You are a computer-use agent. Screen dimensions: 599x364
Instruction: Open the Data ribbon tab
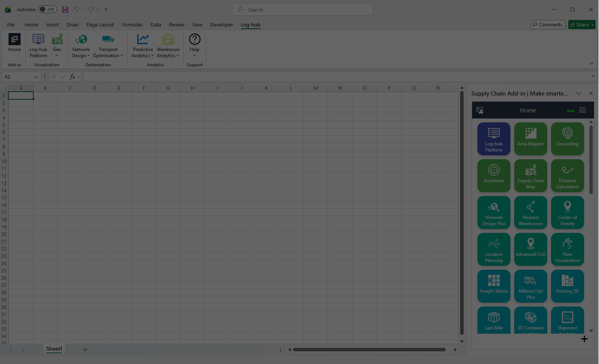click(156, 25)
